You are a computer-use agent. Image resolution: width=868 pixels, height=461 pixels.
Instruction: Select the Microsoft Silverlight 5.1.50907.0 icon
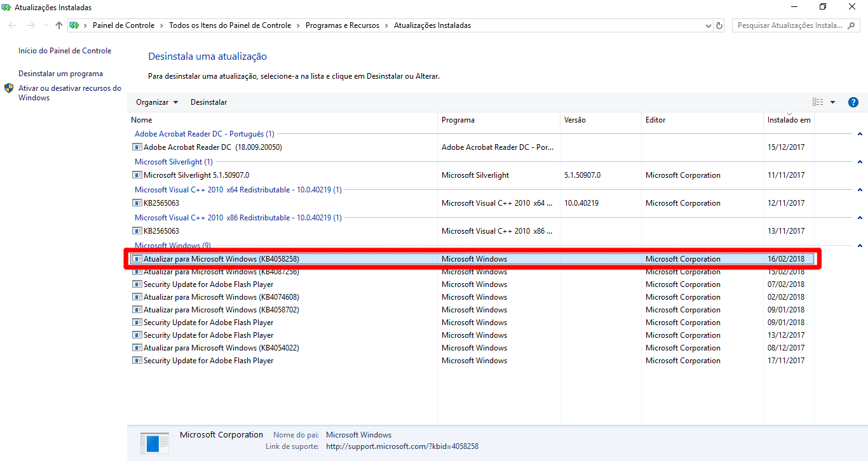tap(137, 175)
